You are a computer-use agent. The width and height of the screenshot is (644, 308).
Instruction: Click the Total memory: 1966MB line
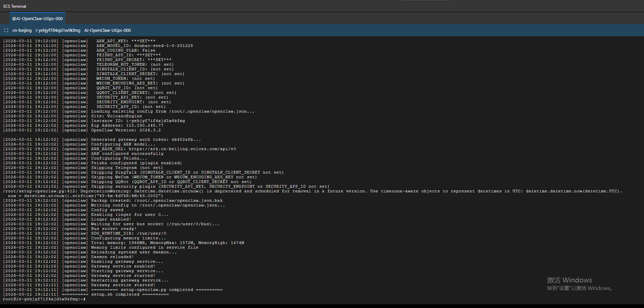[x=123, y=243]
